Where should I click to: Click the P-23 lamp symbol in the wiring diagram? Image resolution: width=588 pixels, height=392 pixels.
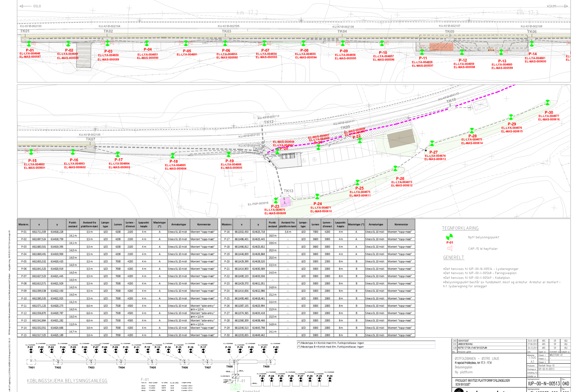262,380
